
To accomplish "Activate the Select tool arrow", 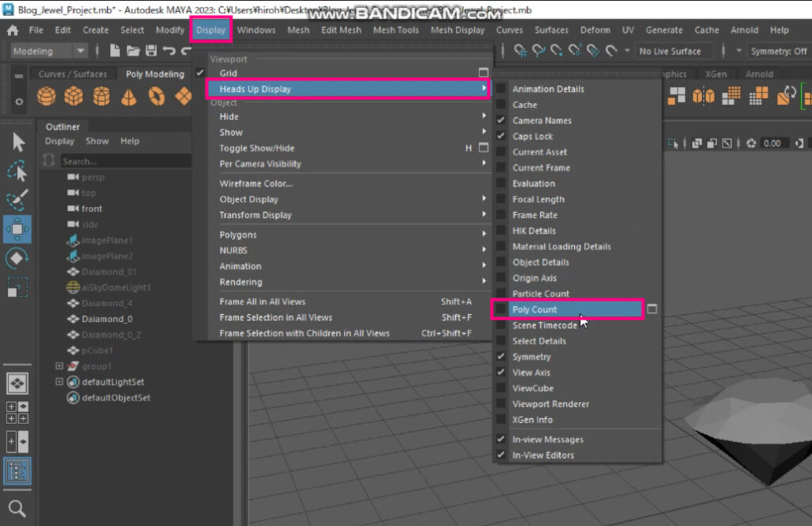I will point(17,142).
